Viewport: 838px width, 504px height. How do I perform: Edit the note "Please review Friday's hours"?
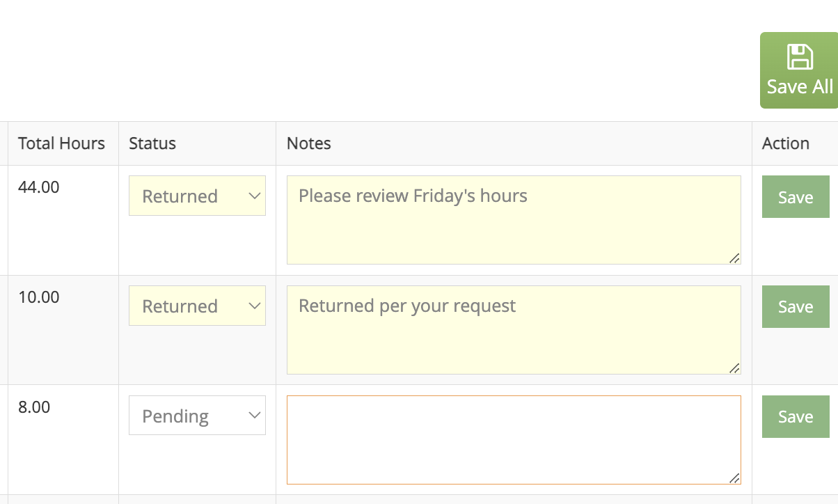pyautogui.click(x=514, y=220)
